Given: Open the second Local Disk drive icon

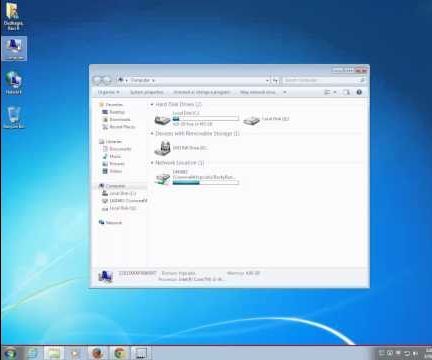Looking at the screenshot, I should (251, 120).
